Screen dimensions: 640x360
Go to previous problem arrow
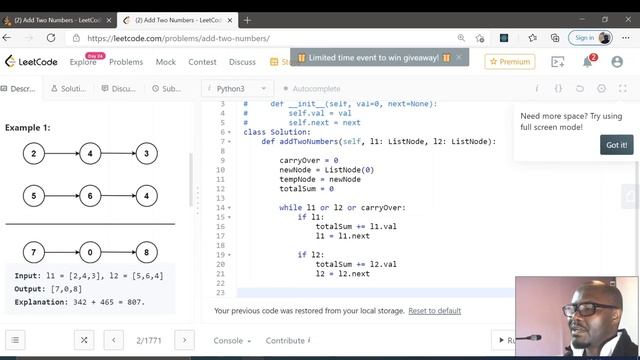pos(113,340)
